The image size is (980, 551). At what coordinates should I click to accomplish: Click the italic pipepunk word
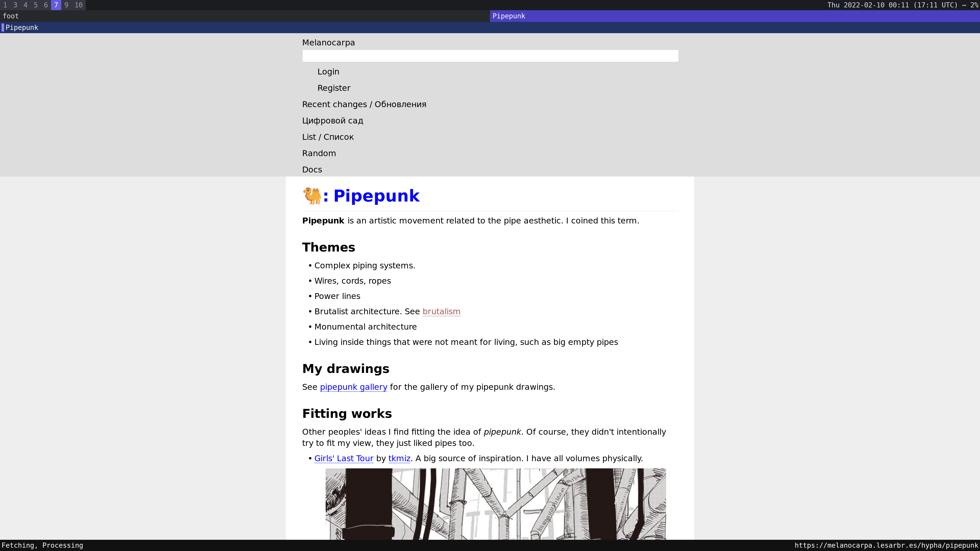pos(502,432)
